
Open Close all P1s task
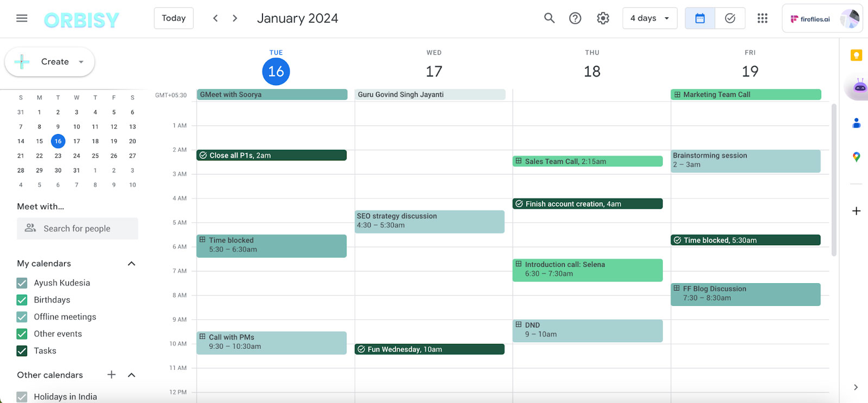coord(271,155)
